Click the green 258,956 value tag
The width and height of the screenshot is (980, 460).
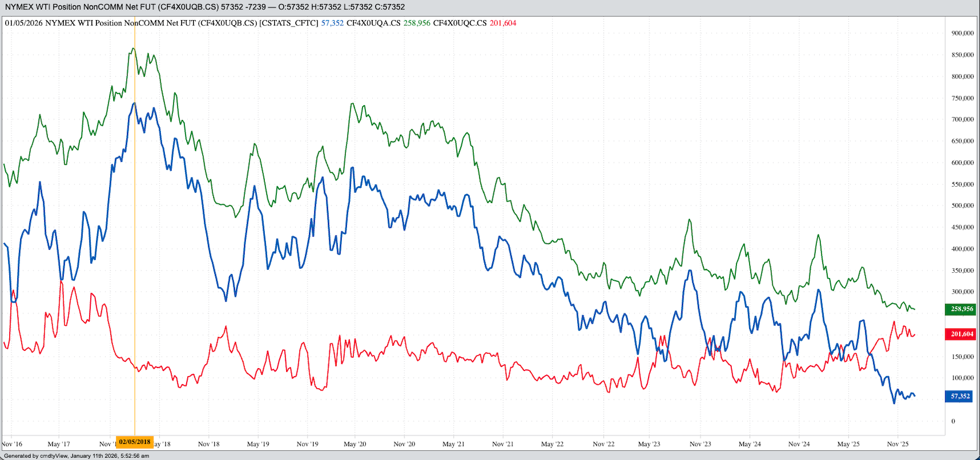tap(962, 309)
